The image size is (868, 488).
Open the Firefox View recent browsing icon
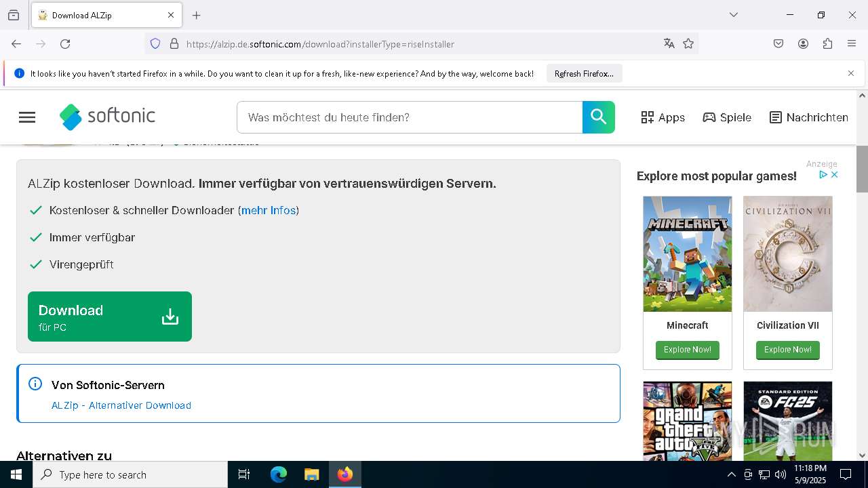14,15
